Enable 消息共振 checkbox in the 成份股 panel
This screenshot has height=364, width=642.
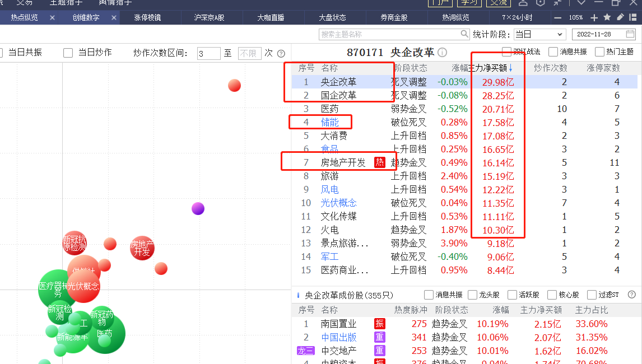[429, 295]
